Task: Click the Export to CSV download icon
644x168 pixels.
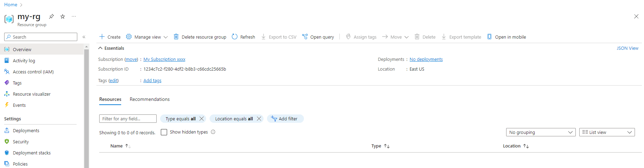Action: (x=264, y=37)
